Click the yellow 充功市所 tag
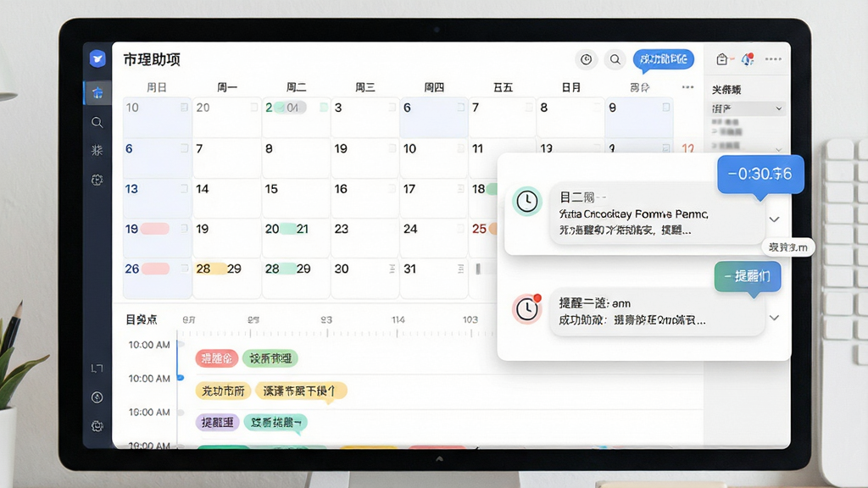This screenshot has width=868, height=488. [223, 391]
